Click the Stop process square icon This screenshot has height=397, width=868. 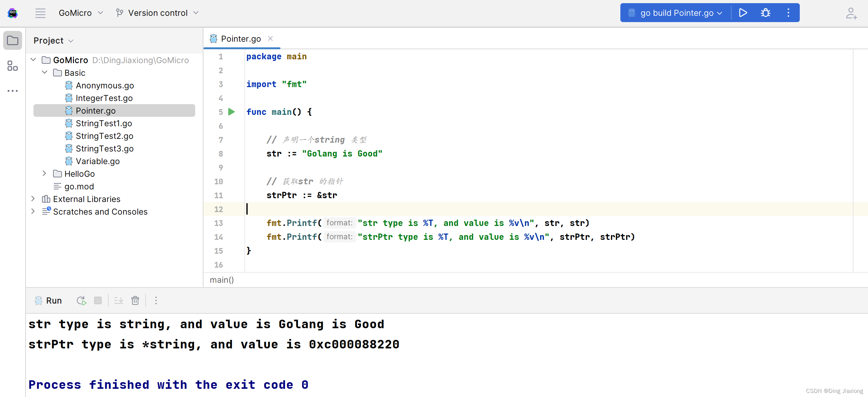tap(98, 300)
